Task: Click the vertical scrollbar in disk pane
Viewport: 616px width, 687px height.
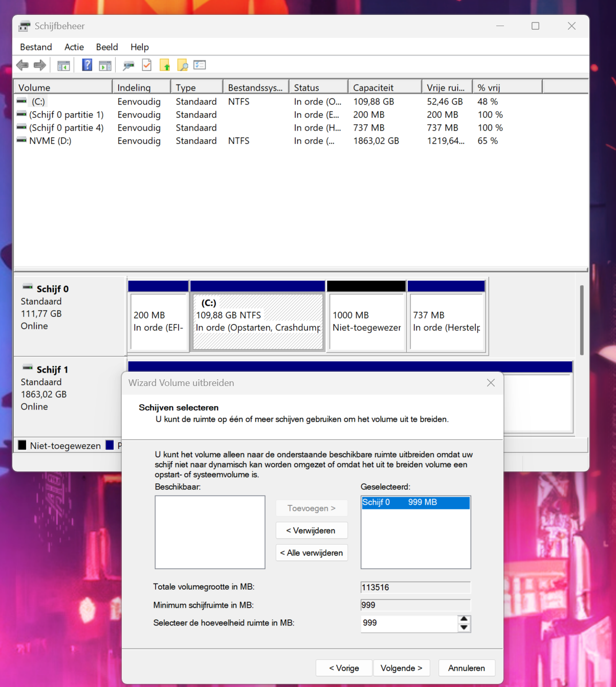Action: 582,320
